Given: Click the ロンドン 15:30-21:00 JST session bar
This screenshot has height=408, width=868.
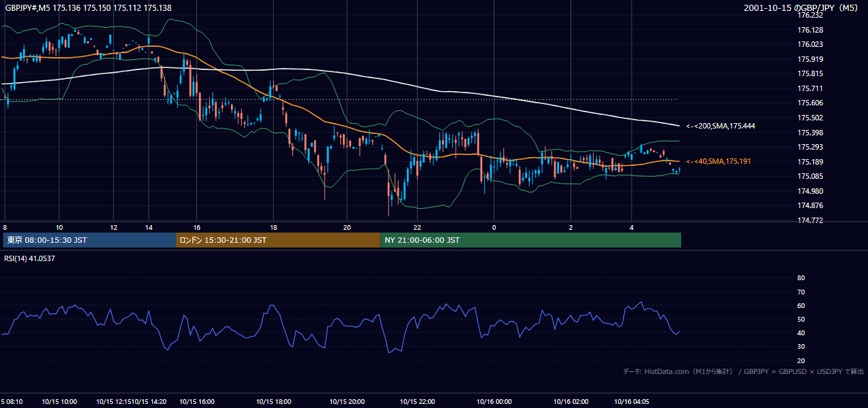Looking at the screenshot, I should [278, 240].
